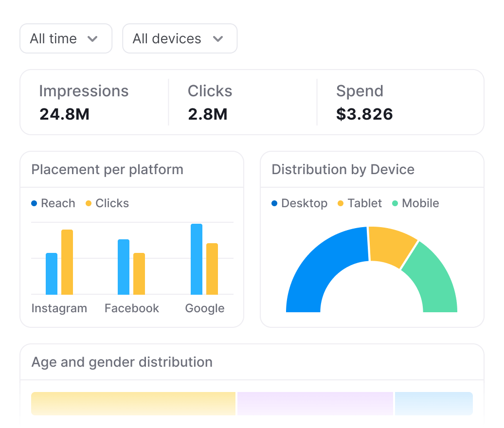Select the Google blue Reach bar
Screen dimensions: 504x428
point(197,259)
